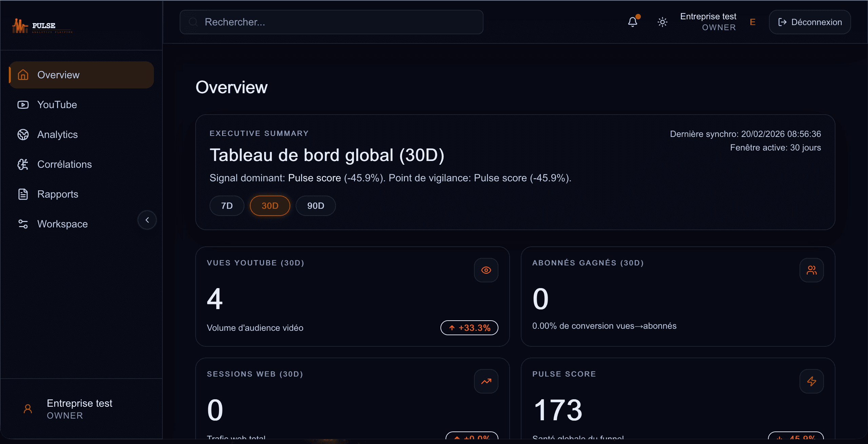This screenshot has width=868, height=444.
Task: Select the 90D time window
Action: (x=315, y=205)
